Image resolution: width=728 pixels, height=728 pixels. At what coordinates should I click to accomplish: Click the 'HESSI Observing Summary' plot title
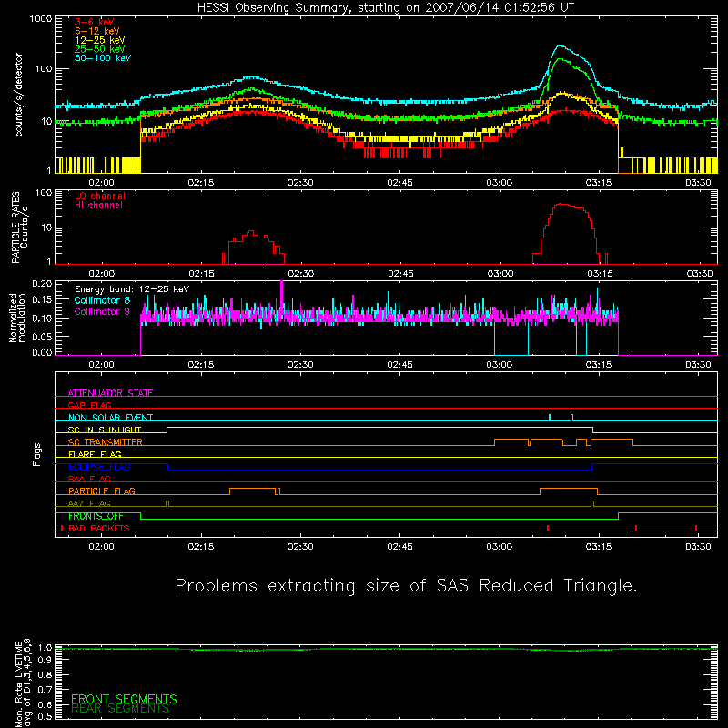[386, 8]
